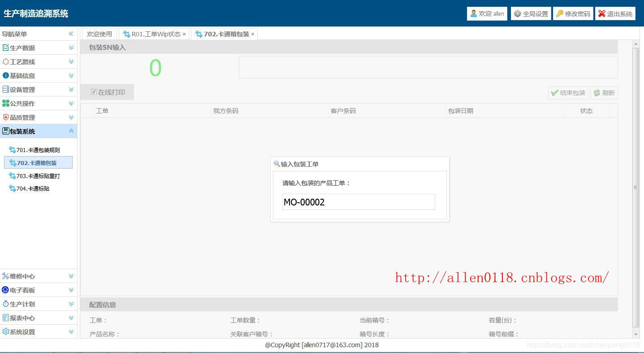Click the 系统设置 gear icon
644x353 pixels.
click(x=6, y=331)
